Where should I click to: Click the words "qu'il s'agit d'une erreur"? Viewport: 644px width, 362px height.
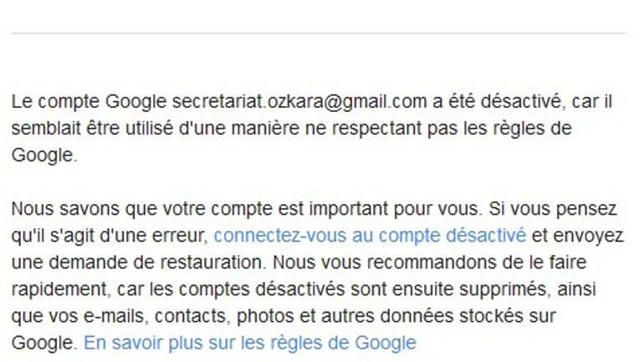pyautogui.click(x=110, y=235)
